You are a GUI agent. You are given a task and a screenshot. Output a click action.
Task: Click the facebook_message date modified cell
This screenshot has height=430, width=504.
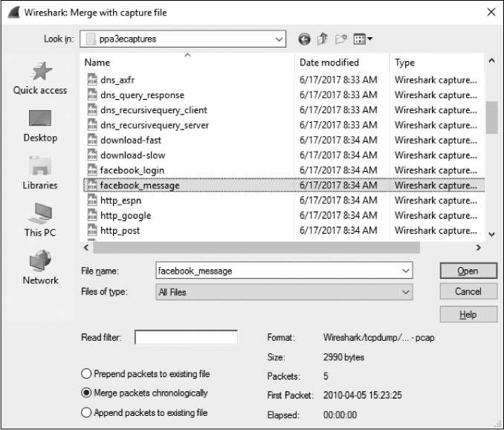(338, 185)
